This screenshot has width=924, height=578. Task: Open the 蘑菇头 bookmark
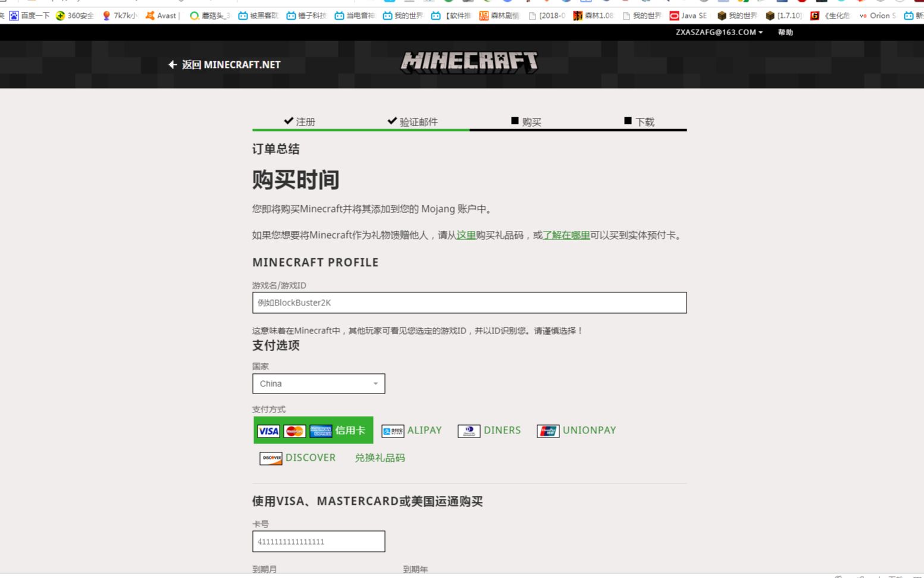pos(210,15)
